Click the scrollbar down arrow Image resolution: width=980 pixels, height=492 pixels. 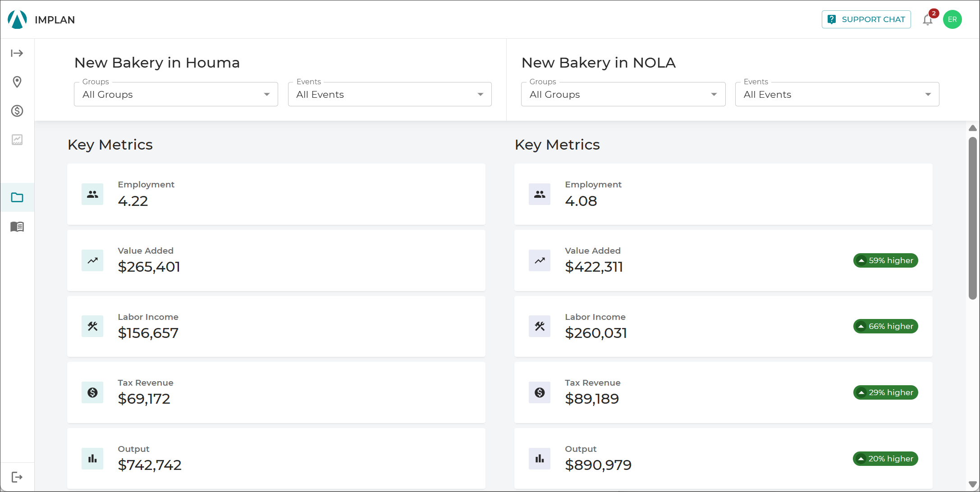tap(973, 484)
